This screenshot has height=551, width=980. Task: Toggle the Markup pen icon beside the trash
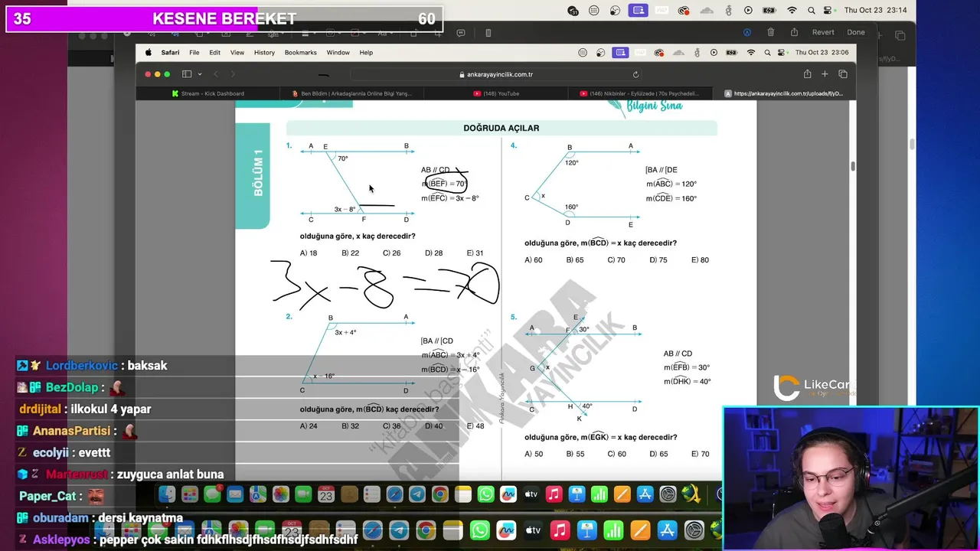[x=747, y=32]
